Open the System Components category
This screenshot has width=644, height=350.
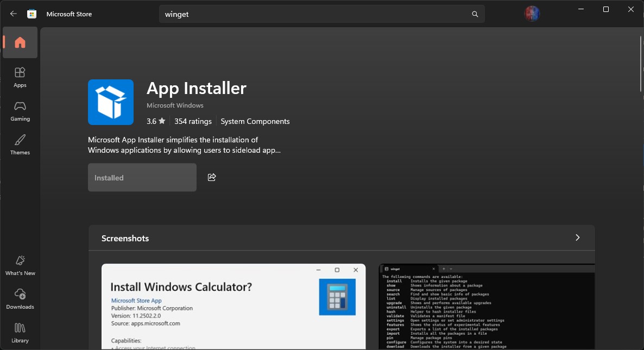tap(255, 121)
